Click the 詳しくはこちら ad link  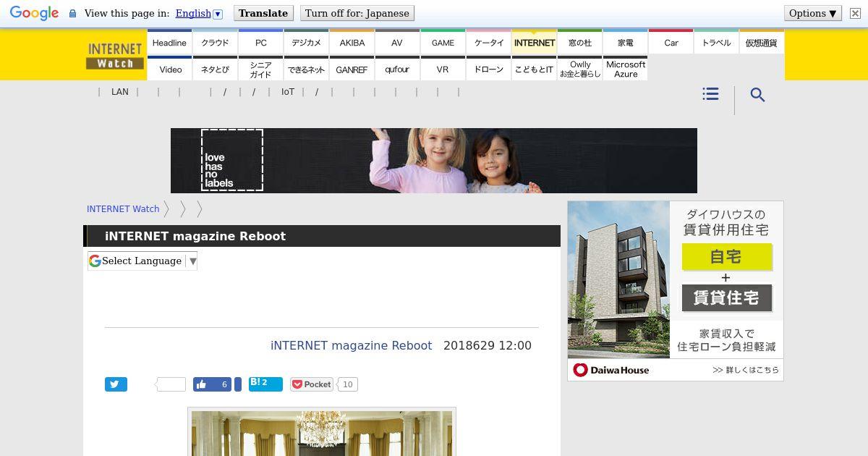[x=746, y=370]
